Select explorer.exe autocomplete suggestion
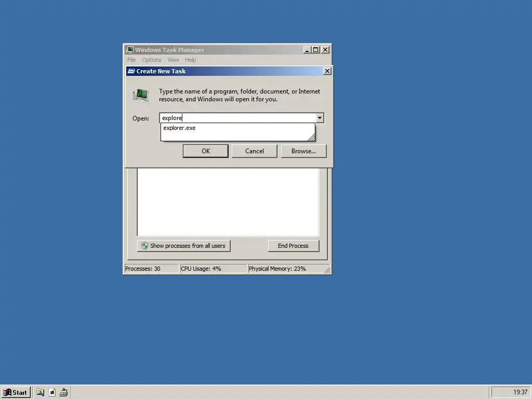Viewport: 532px width, 399px height. 237,128
